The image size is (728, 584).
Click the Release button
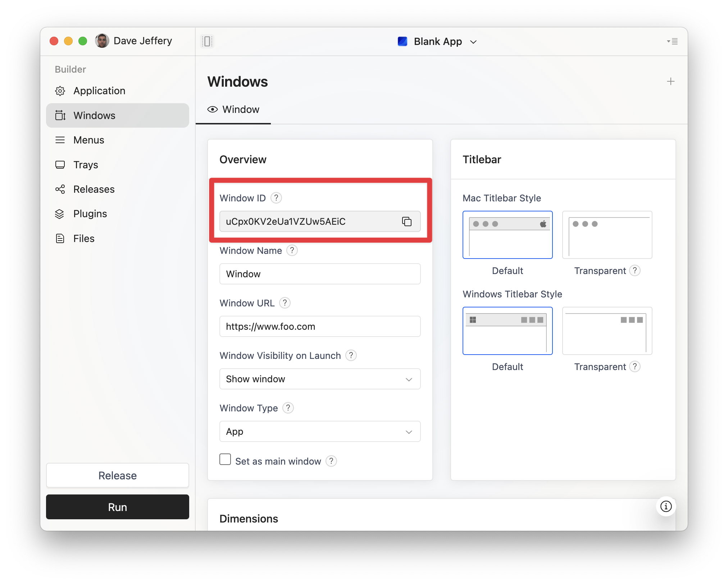click(x=117, y=475)
